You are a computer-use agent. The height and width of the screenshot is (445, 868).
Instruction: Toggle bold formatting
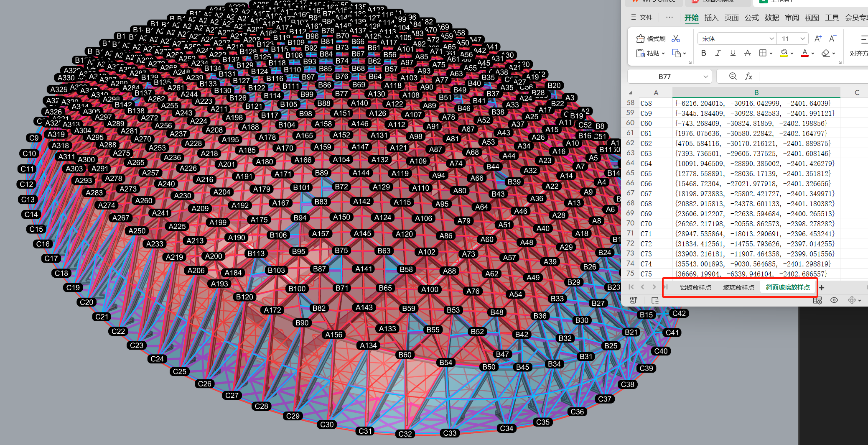704,53
